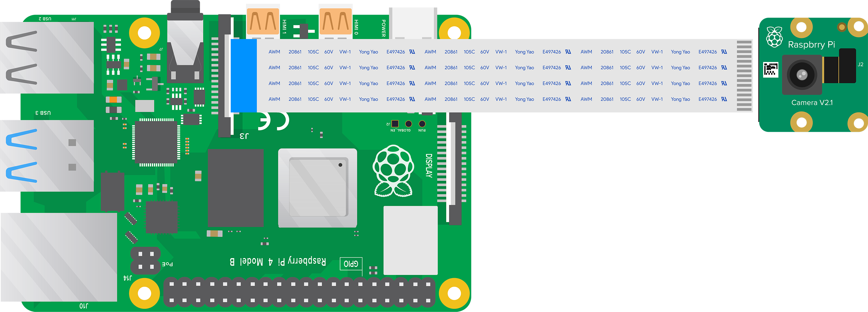Click the 'POWER' label
Viewport: 868px width, 312px height.
click(383, 28)
